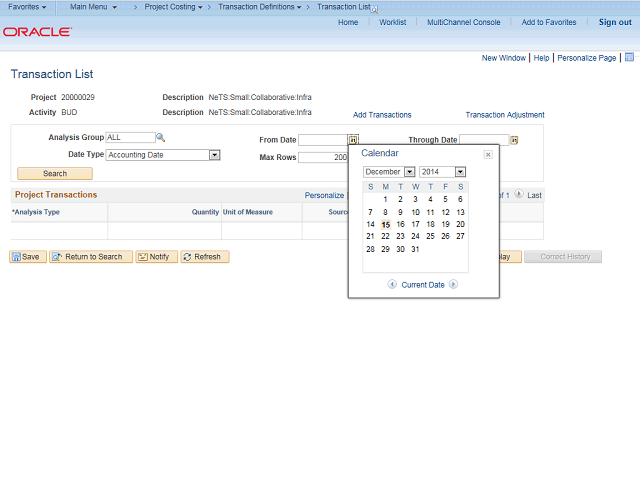Click the Through Date input field
The height and width of the screenshot is (480, 640).
point(484,140)
